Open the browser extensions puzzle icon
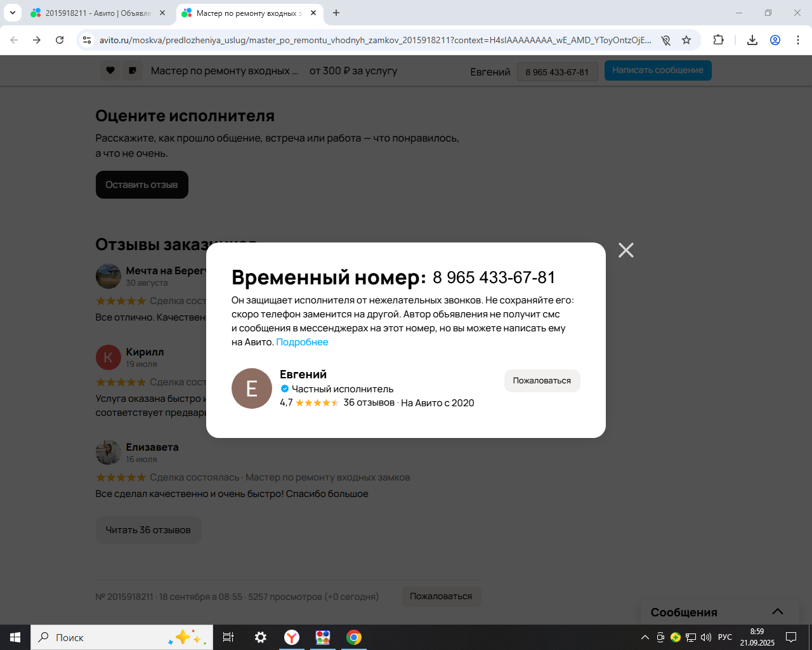This screenshot has width=812, height=650. click(718, 40)
